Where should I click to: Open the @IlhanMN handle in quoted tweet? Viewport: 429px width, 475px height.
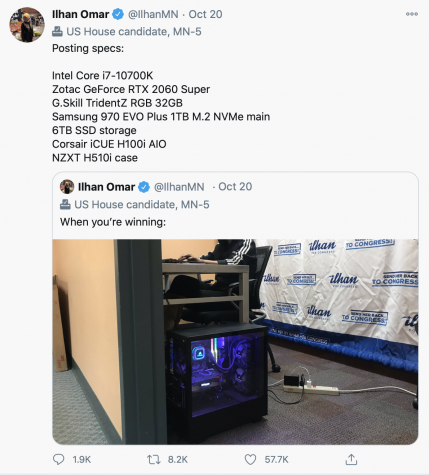179,187
